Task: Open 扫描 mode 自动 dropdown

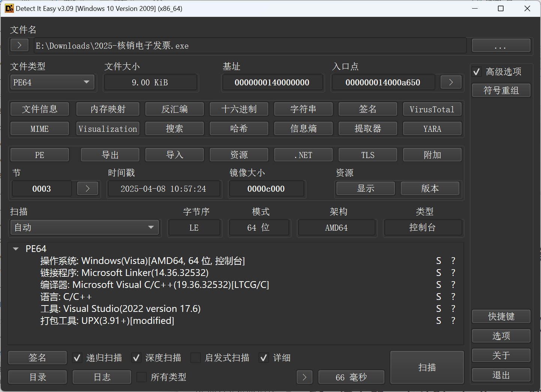Action: pos(85,227)
